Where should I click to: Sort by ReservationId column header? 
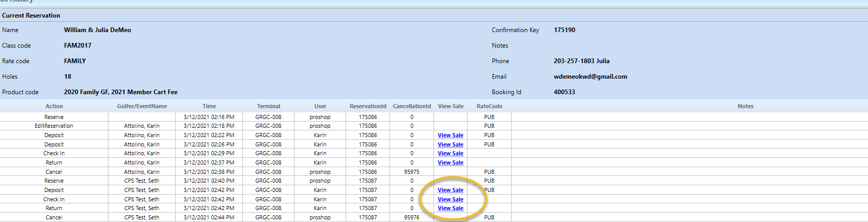click(367, 106)
